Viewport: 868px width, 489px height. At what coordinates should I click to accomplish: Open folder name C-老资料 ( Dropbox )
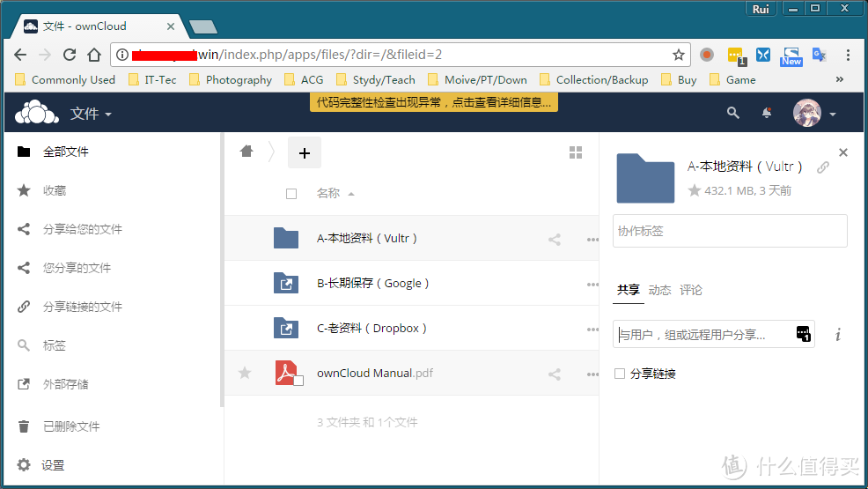[372, 328]
